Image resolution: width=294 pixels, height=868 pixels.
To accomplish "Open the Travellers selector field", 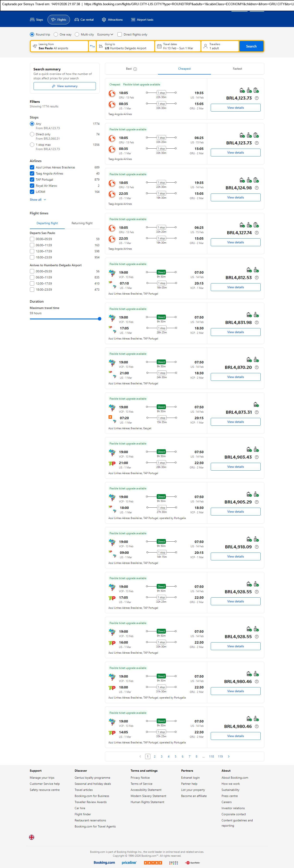I will (x=220, y=46).
